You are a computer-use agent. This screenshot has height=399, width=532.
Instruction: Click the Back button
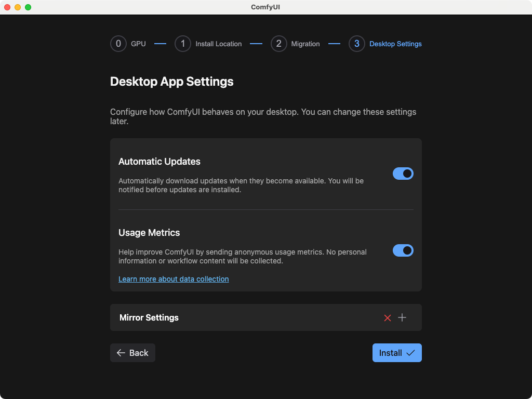(132, 353)
